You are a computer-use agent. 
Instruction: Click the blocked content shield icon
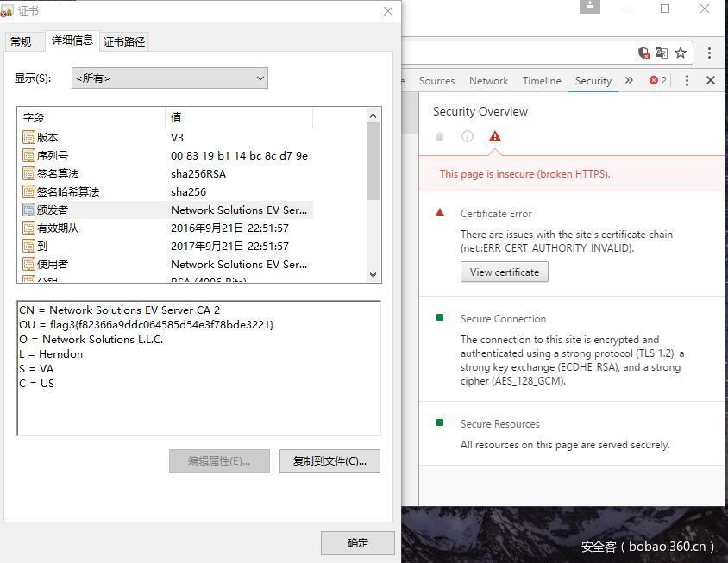[x=643, y=53]
